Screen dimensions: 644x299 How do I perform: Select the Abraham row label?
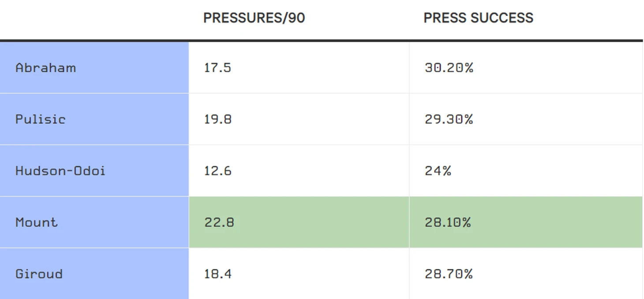[45, 68]
